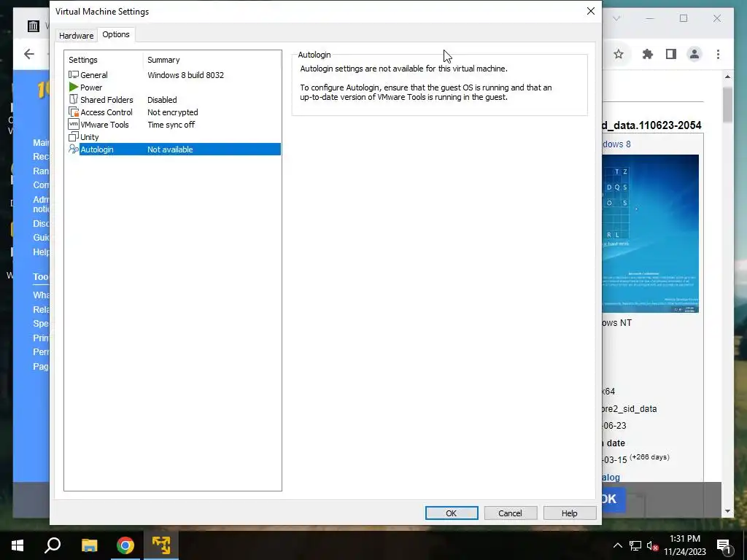Click 'Windows 8 build 8032' summary text
This screenshot has width=747, height=560.
(x=185, y=75)
